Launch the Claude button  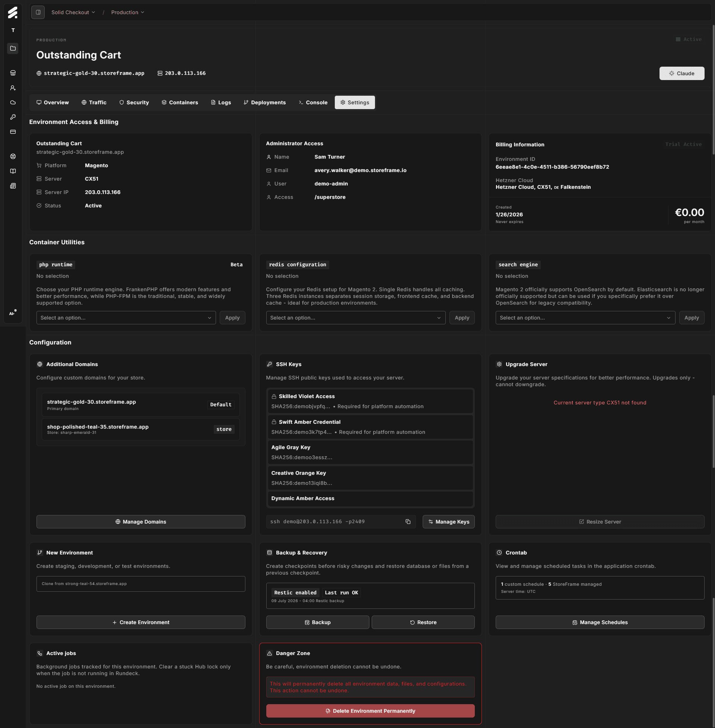(x=681, y=74)
